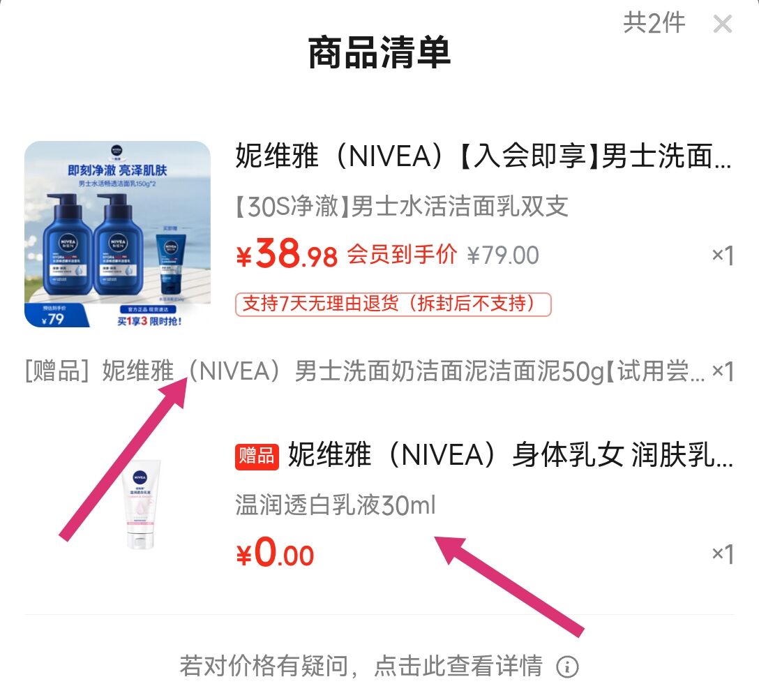Viewport: 759px width, 700px height.
Task: Open the body lotion gift thumbnail
Action: point(140,503)
